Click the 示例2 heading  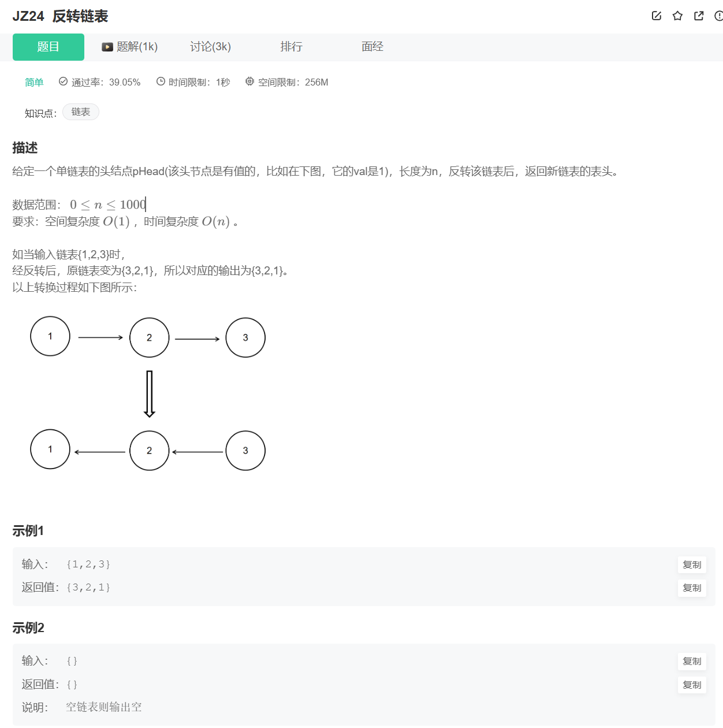coord(28,627)
